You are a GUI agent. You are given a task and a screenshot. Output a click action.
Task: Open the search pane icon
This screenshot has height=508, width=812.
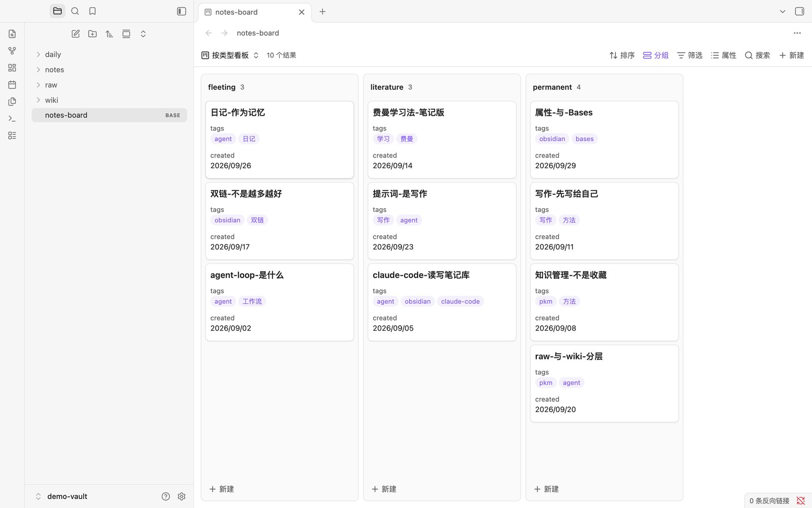(75, 11)
